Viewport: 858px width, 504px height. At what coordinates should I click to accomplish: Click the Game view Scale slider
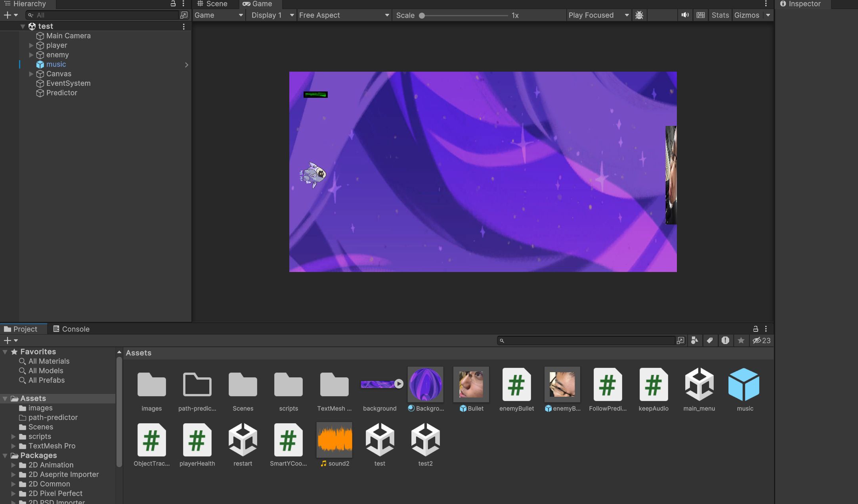[464, 15]
